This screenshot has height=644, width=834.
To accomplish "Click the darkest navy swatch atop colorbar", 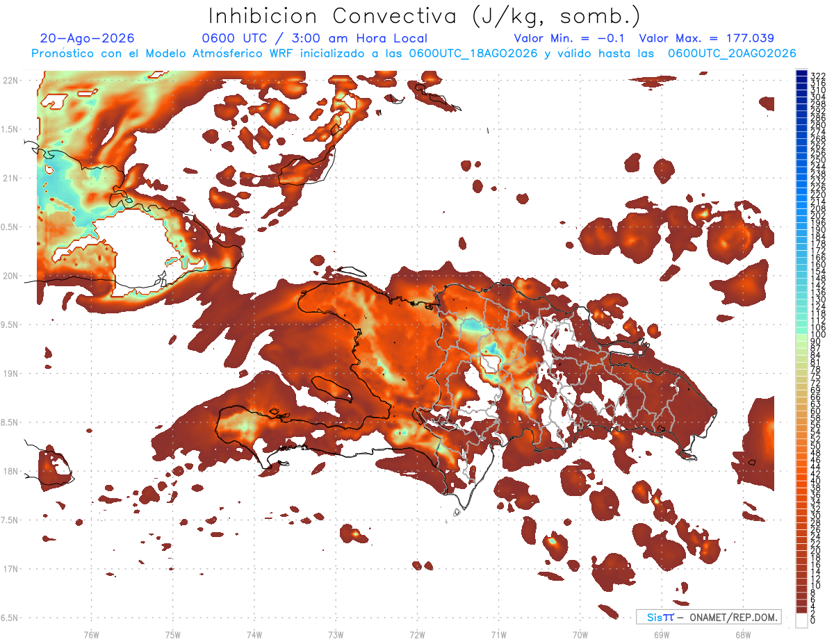I will pyautogui.click(x=802, y=73).
